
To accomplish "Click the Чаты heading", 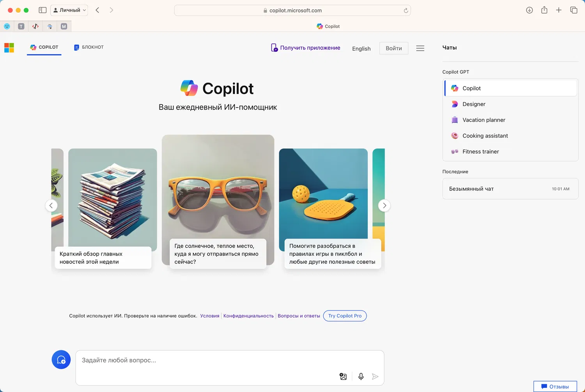I will (x=450, y=48).
